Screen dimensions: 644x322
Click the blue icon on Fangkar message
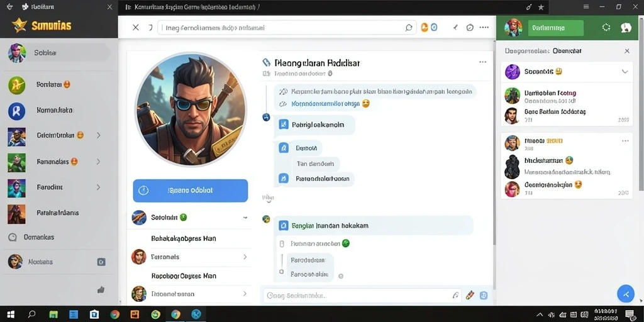[284, 226]
